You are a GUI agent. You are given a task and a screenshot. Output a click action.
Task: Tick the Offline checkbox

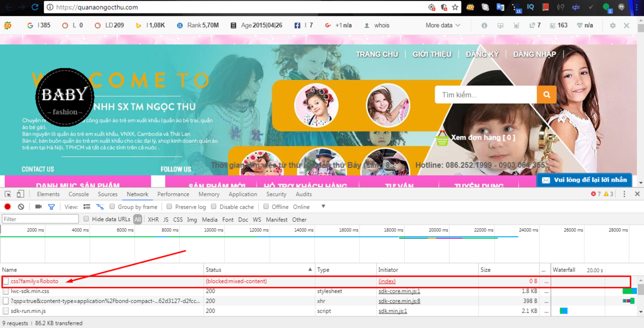coord(266,207)
